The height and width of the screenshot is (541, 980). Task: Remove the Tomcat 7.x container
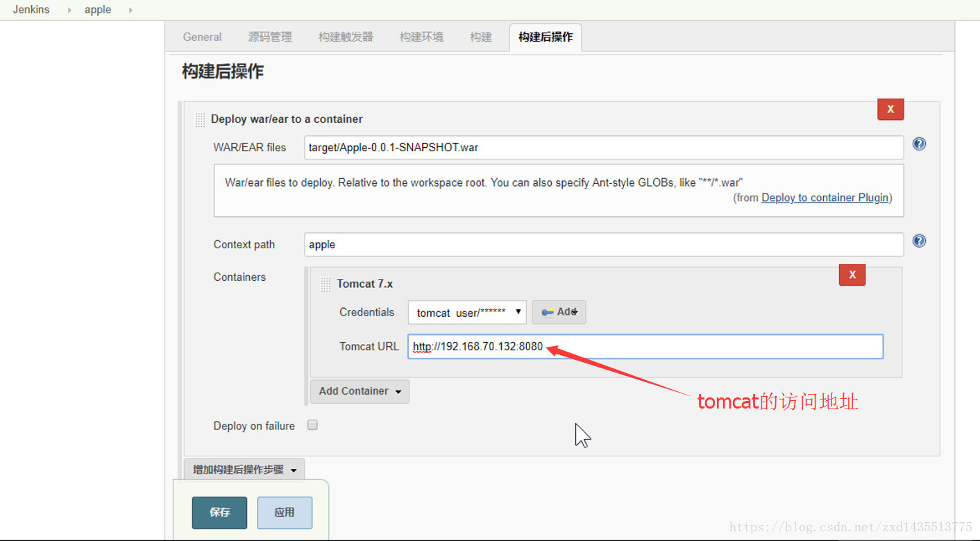click(x=852, y=275)
